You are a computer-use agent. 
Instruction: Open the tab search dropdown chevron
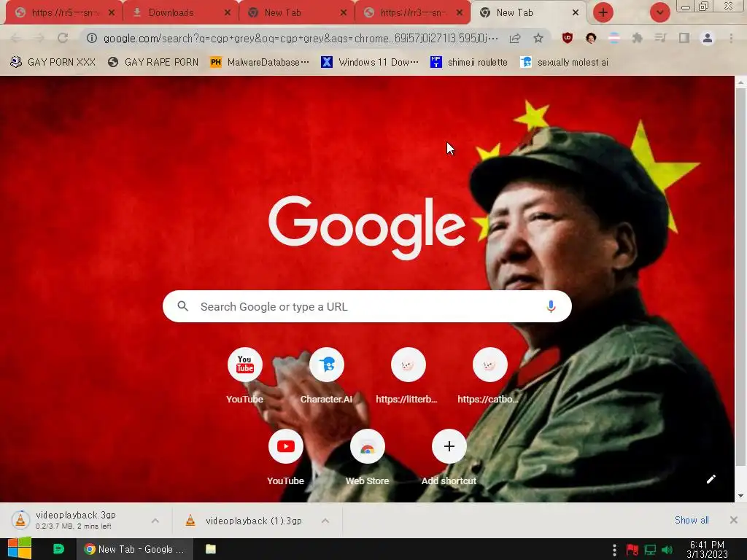[659, 13]
